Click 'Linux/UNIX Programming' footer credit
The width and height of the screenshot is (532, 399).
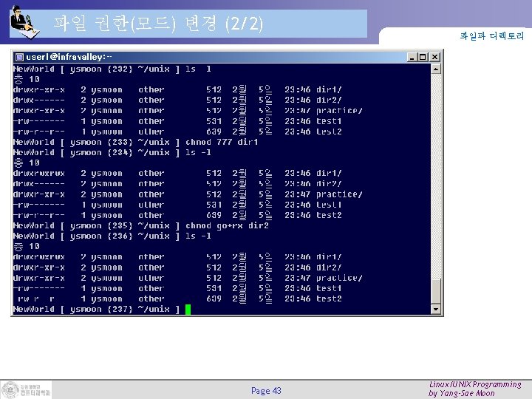point(475,384)
